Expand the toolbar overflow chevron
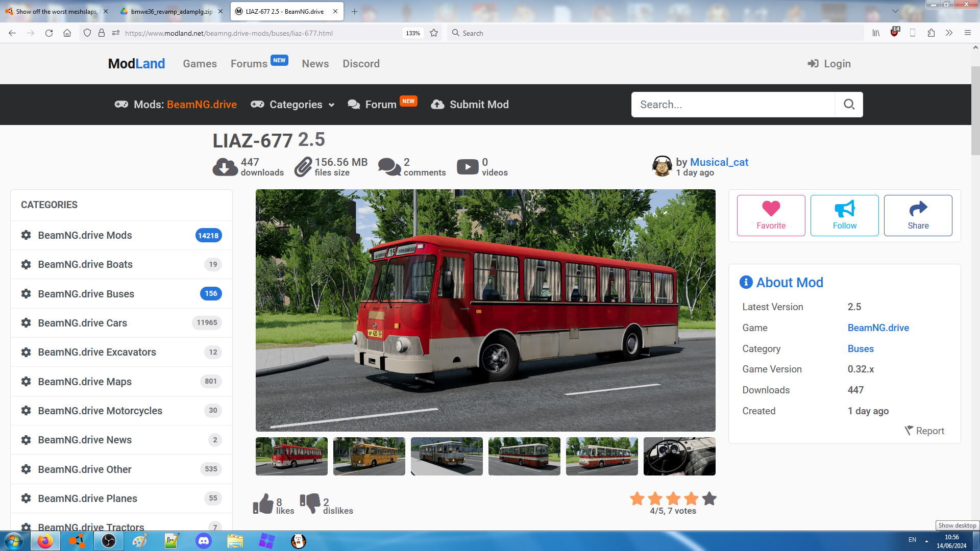Viewport: 980px width, 551px height. pos(949,33)
